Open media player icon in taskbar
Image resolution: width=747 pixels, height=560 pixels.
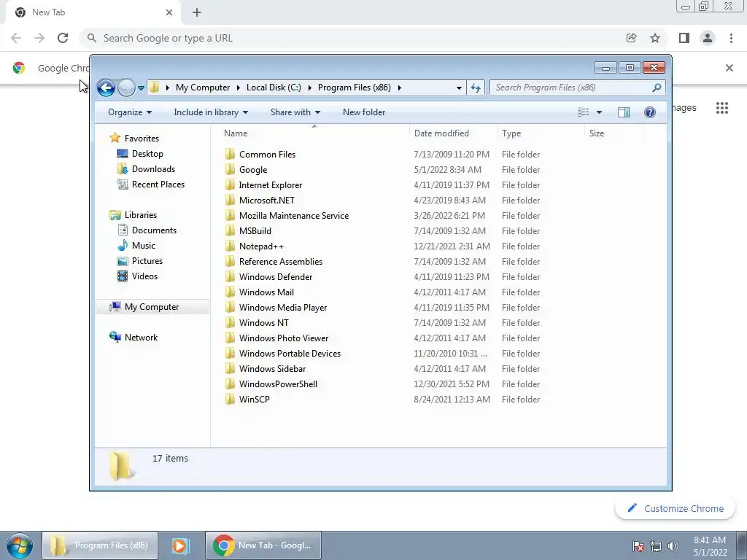(181, 545)
